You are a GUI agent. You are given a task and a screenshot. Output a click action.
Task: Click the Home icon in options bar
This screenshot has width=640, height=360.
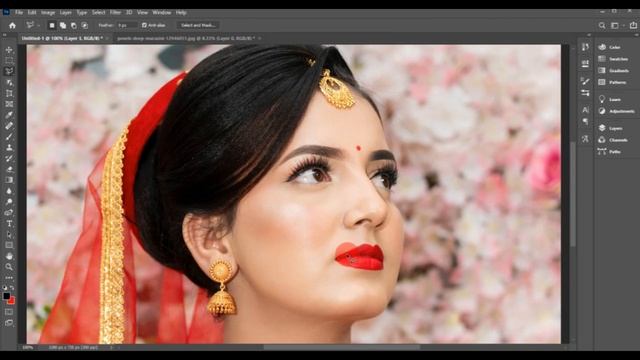12,25
